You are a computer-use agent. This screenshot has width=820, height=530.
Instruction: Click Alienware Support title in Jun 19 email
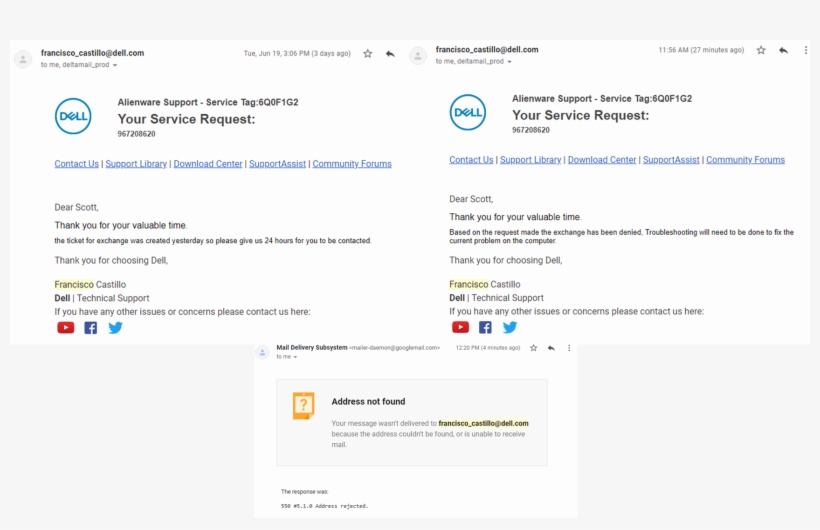(208, 103)
